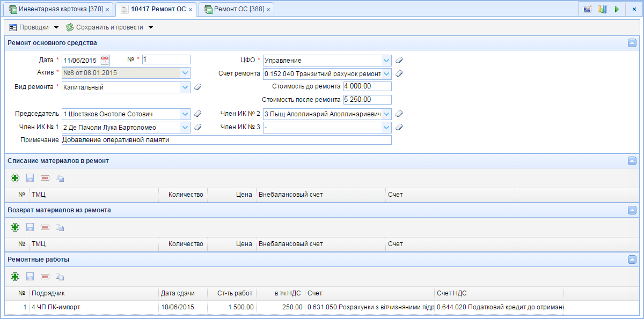The image size is (644, 319).
Task: Expand the Актив combo box dropdown
Action: click(185, 73)
